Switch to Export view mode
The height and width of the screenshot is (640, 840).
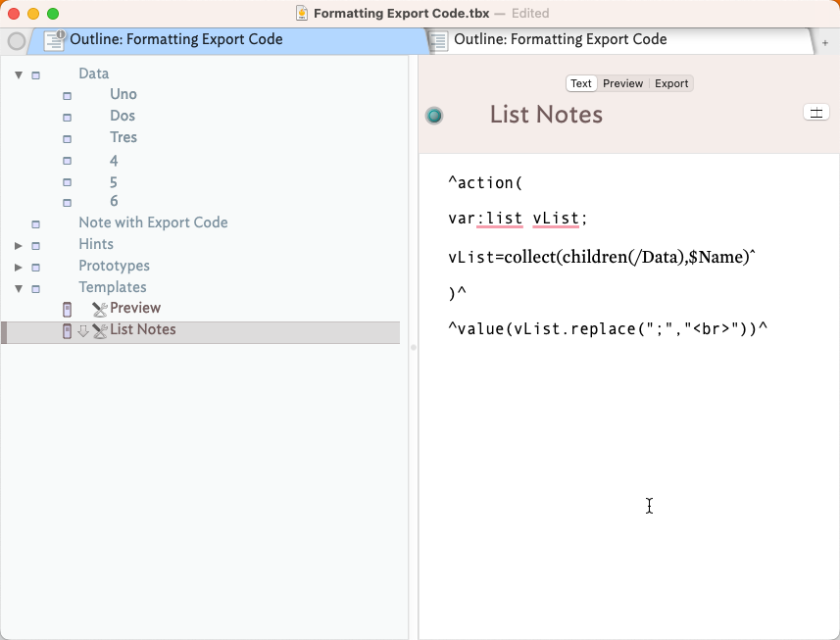[x=671, y=83]
